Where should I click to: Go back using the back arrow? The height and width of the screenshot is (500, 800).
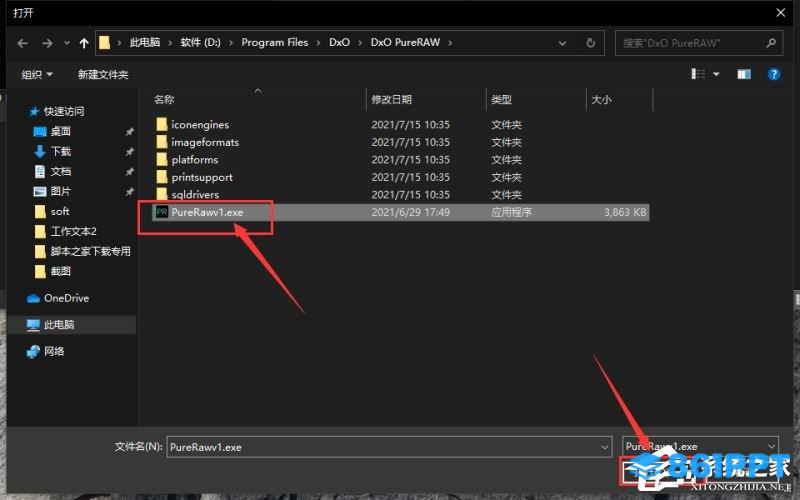(22, 43)
